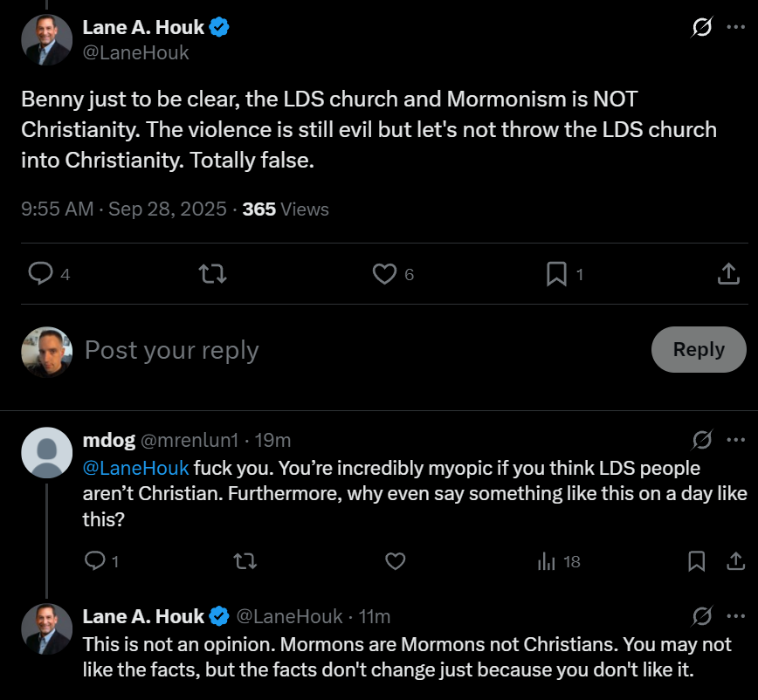Bookmark mdog's reply

[696, 561]
